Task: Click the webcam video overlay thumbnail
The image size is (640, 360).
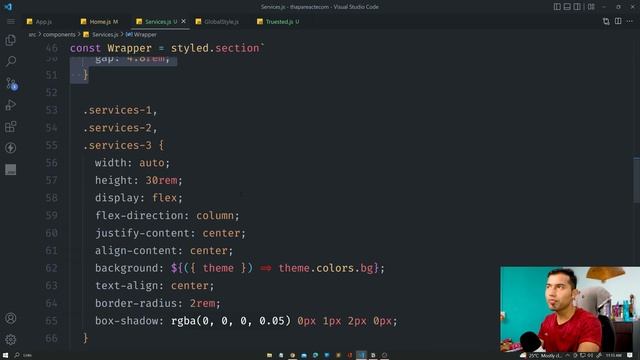Action: click(570, 309)
